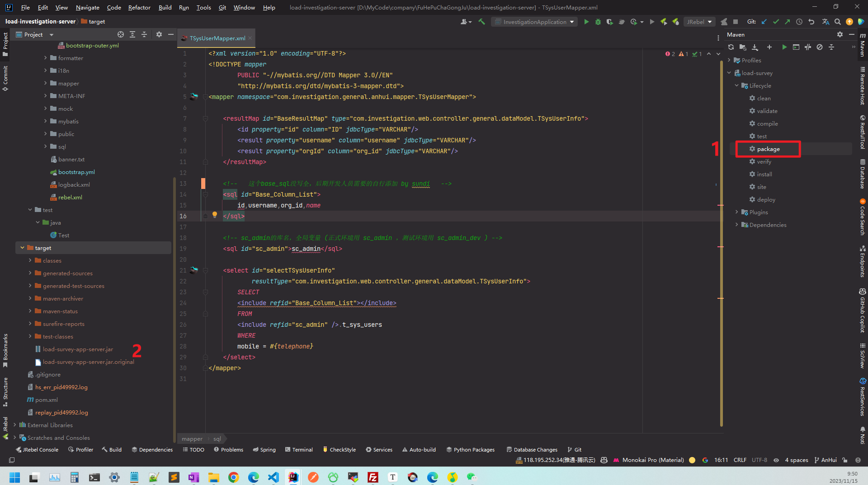Open Chrome from the Windows taskbar
The width and height of the screenshot is (868, 485).
pyautogui.click(x=233, y=477)
